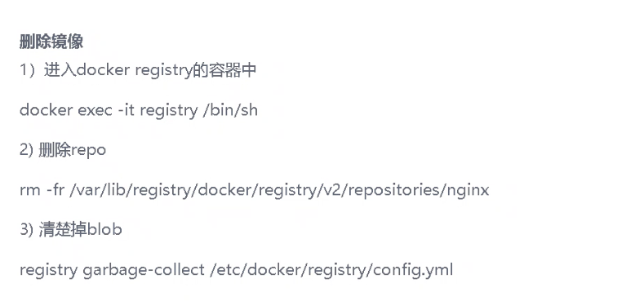Click the word repo in step 2
Image resolution: width=644 pixels, height=301 pixels.
click(89, 152)
